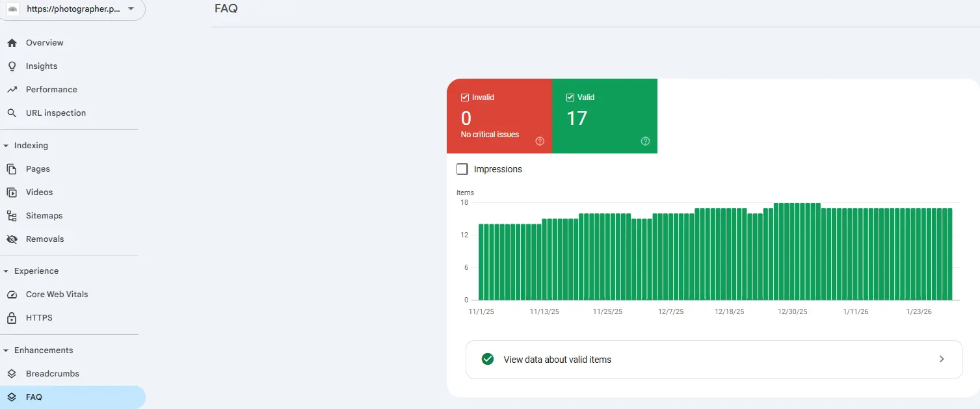Open the Pages indexing report icon
Screen dimensions: 980x409
click(13, 168)
